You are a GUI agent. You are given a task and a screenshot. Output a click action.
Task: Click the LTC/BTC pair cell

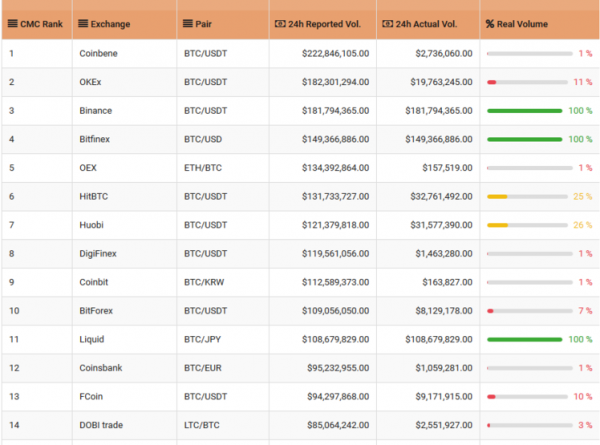point(202,425)
